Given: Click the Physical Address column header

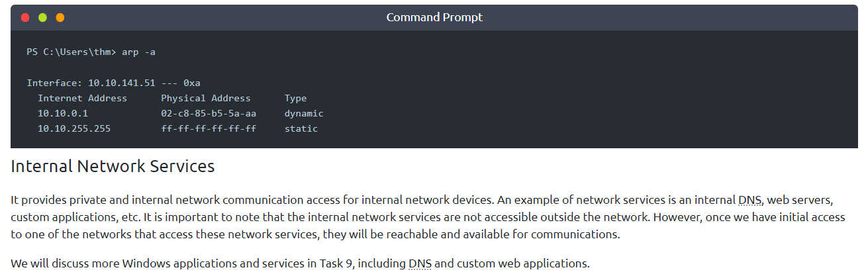Looking at the screenshot, I should 206,98.
